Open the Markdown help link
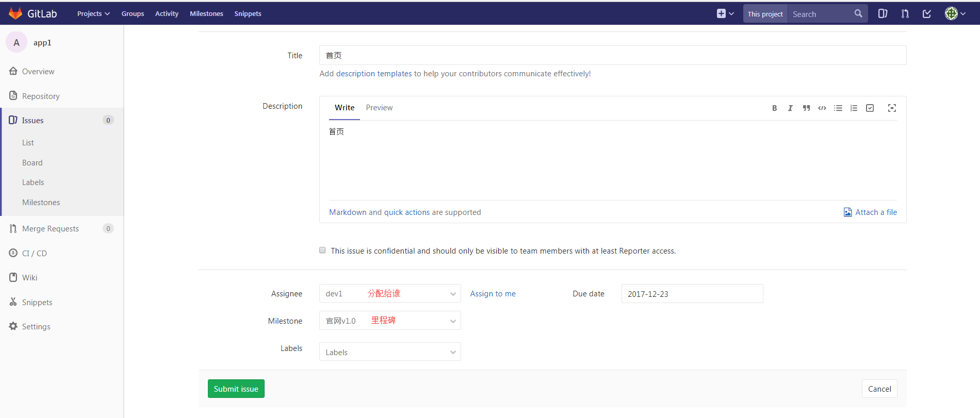The width and height of the screenshot is (980, 418). [x=348, y=212]
